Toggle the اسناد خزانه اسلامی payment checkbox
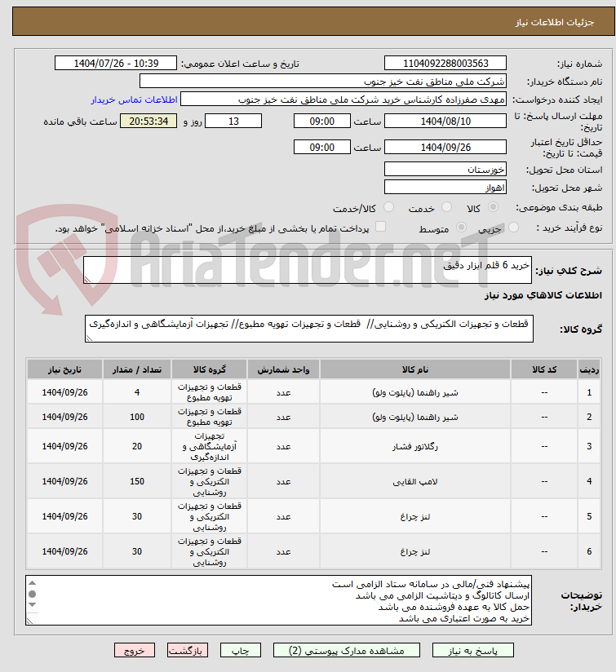 point(380,227)
